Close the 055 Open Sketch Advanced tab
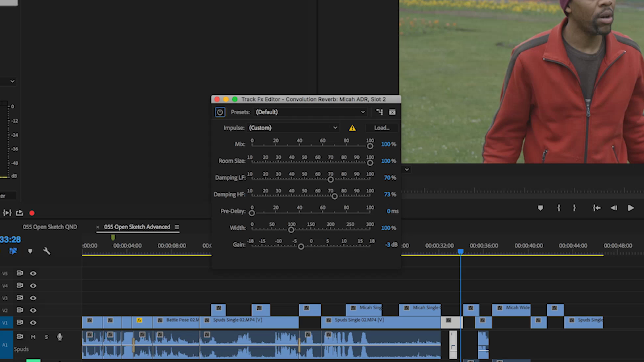The image size is (644, 362). tap(98, 227)
